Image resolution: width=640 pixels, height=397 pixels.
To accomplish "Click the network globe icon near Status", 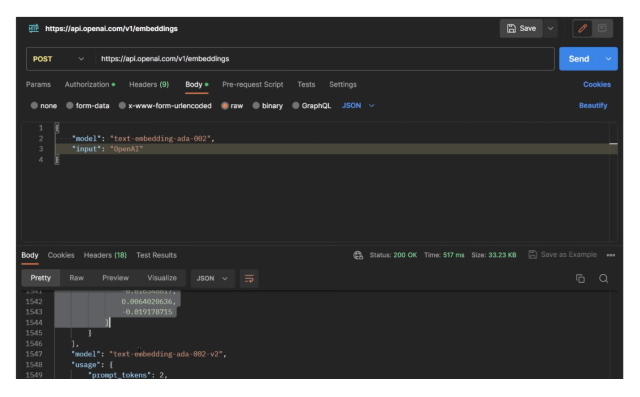I will pyautogui.click(x=358, y=255).
